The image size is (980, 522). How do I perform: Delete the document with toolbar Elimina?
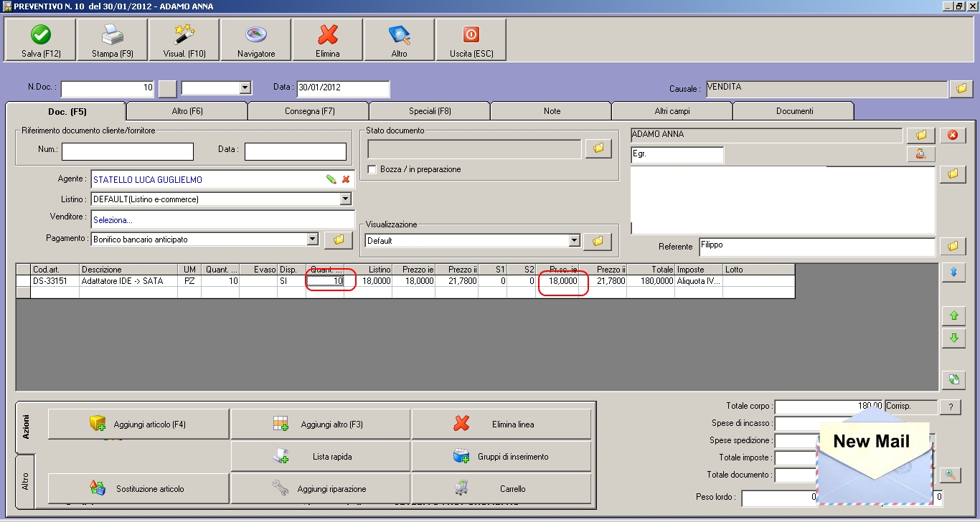(x=328, y=40)
